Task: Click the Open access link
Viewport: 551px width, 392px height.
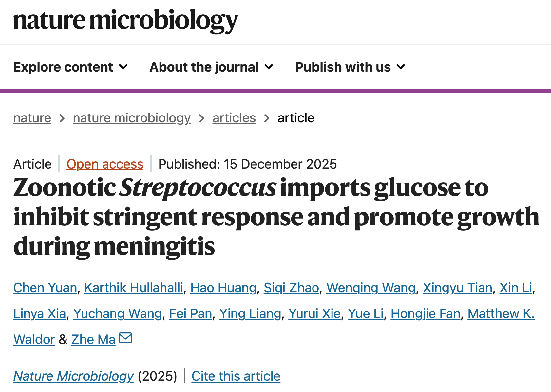Action: tap(105, 164)
